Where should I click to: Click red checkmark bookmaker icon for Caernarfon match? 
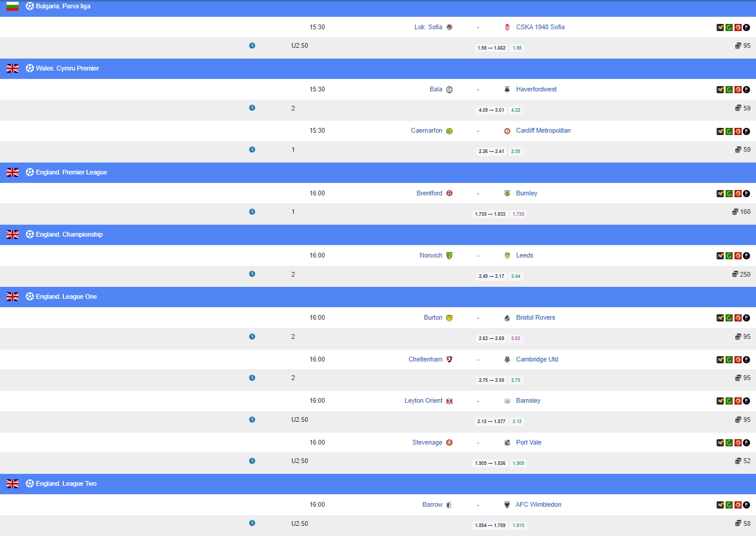pos(737,131)
